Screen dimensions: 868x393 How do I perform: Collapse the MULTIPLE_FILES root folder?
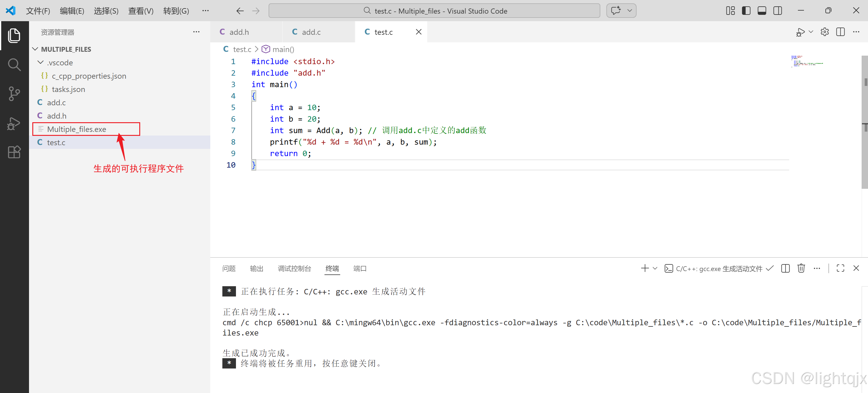pyautogui.click(x=35, y=49)
